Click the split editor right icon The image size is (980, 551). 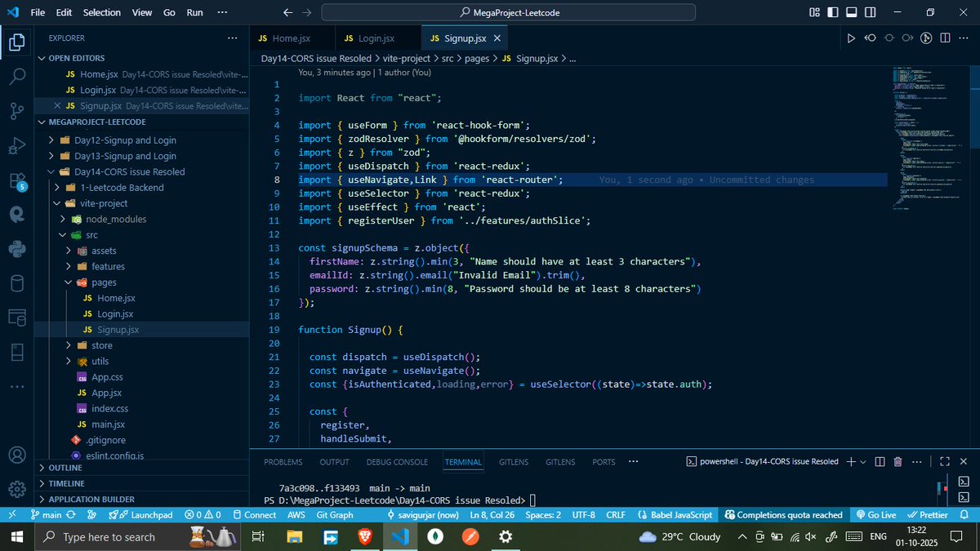click(945, 38)
